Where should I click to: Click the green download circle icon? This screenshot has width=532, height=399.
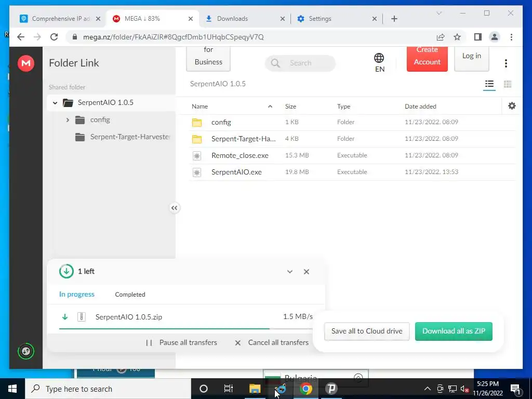click(66, 271)
